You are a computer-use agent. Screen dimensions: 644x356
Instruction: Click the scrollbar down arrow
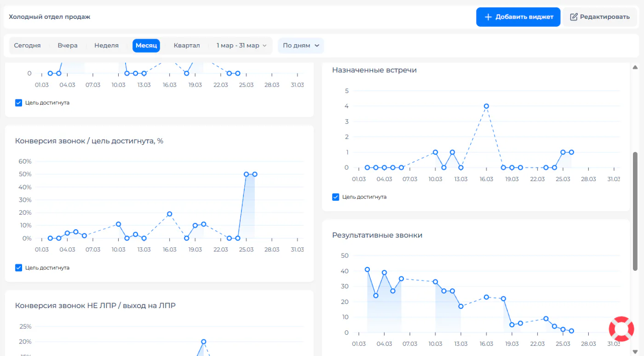(x=635, y=352)
